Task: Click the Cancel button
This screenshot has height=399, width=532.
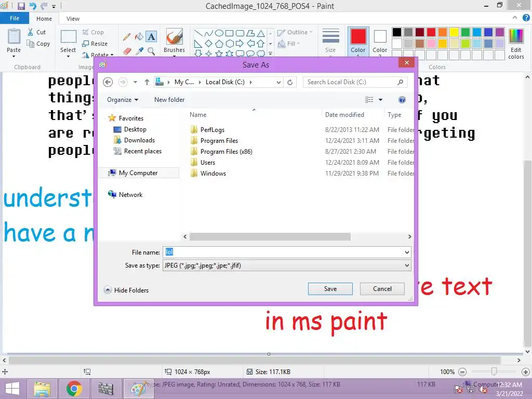Action: tap(382, 289)
